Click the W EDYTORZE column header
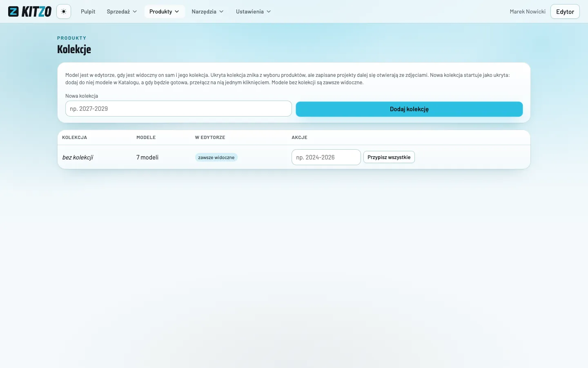 [210, 137]
